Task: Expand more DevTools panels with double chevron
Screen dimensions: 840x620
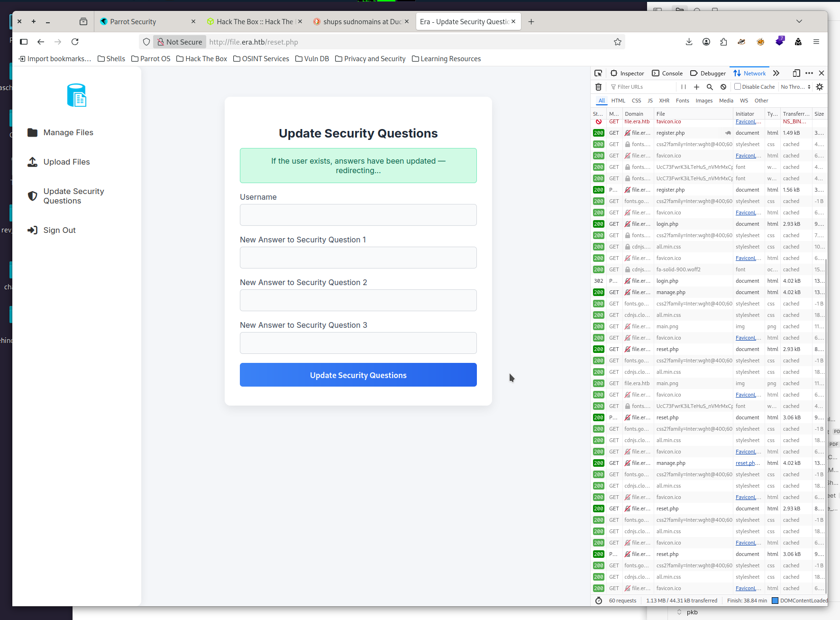Action: [776, 73]
